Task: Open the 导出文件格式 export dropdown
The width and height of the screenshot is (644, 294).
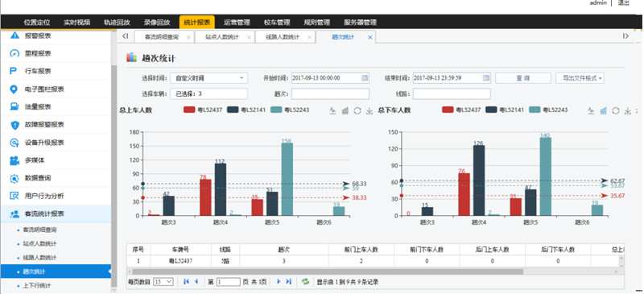Action: tap(580, 77)
